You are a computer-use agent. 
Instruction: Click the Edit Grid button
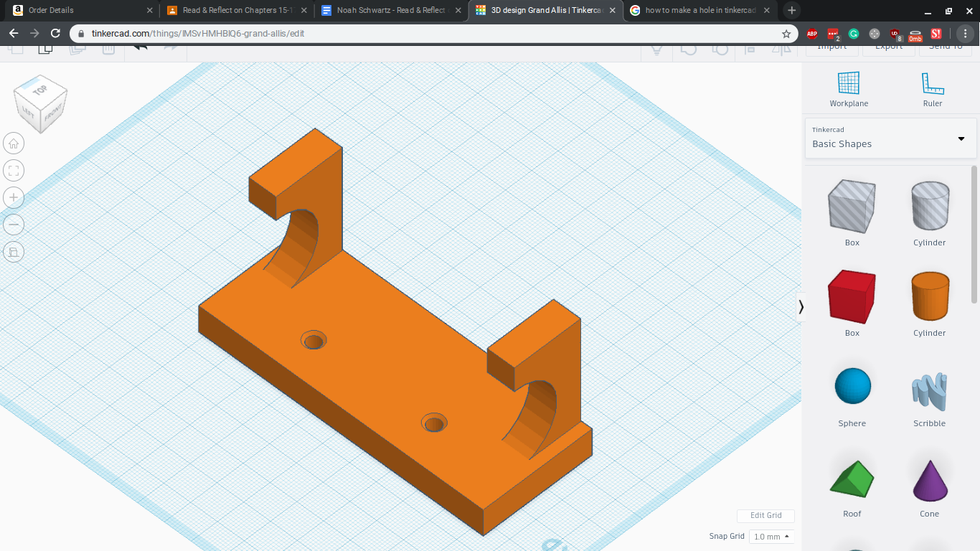(765, 515)
